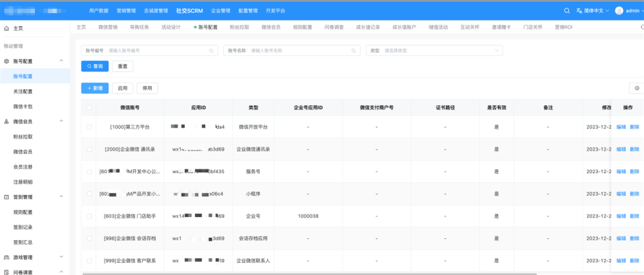
Task: Click the search magnifier icon in top bar
Action: [x=567, y=11]
